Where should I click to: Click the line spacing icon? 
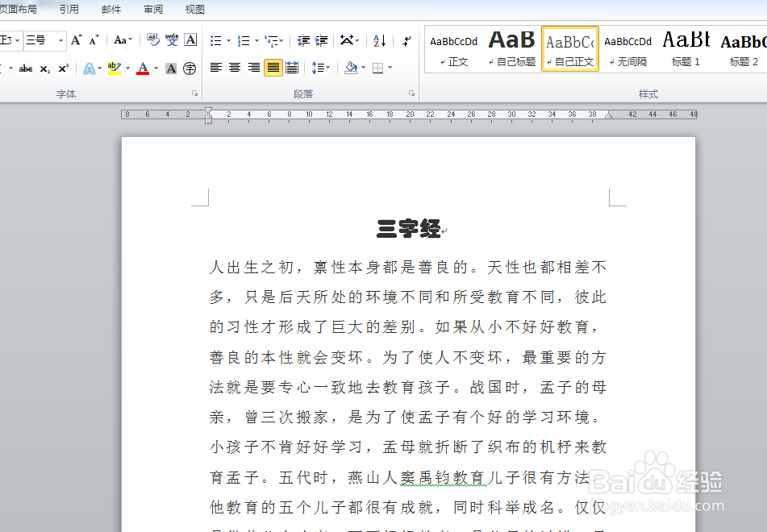318,68
